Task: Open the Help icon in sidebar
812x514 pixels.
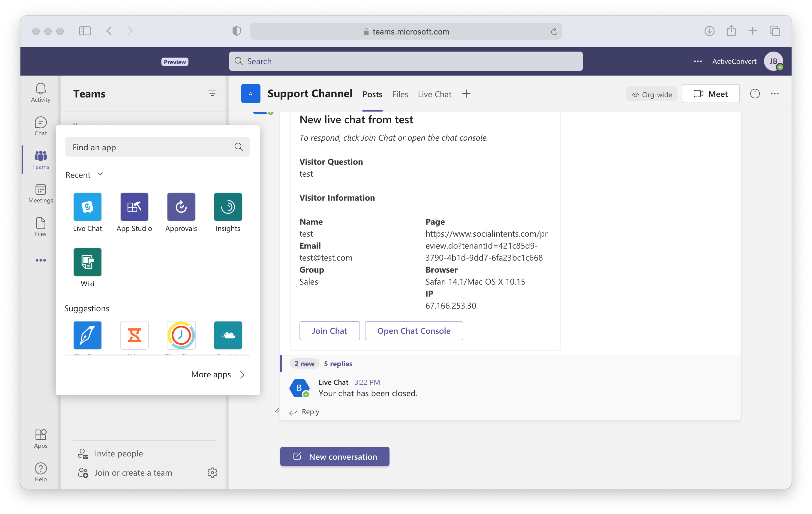Action: tap(41, 472)
